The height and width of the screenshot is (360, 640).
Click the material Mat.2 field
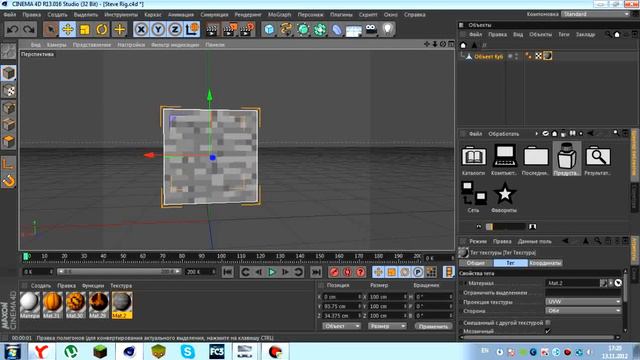[572, 283]
